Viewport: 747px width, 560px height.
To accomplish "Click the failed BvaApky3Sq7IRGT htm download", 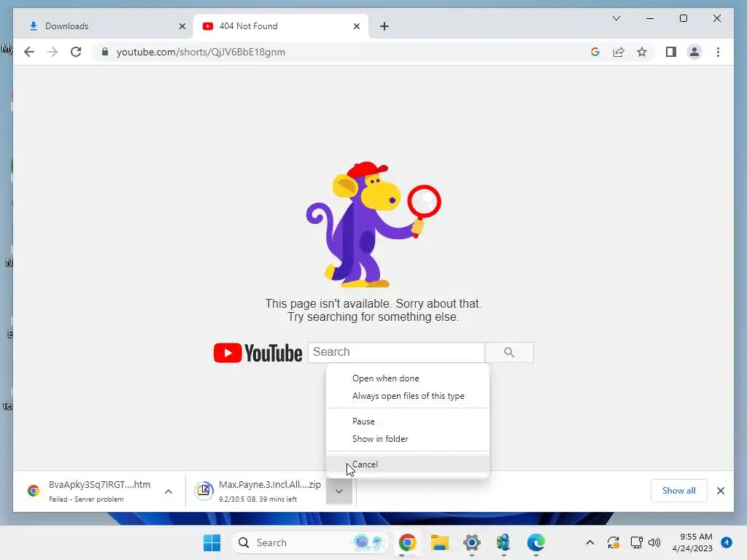I will coord(90,491).
